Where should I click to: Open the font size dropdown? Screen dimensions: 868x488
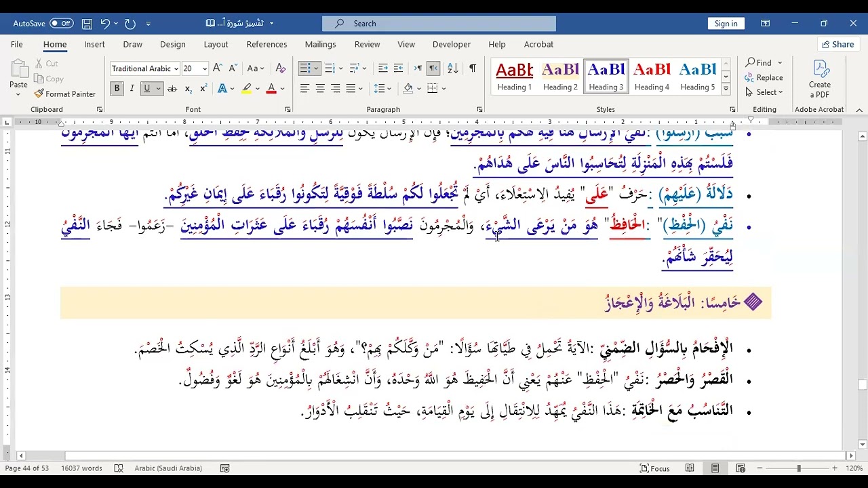(x=205, y=69)
